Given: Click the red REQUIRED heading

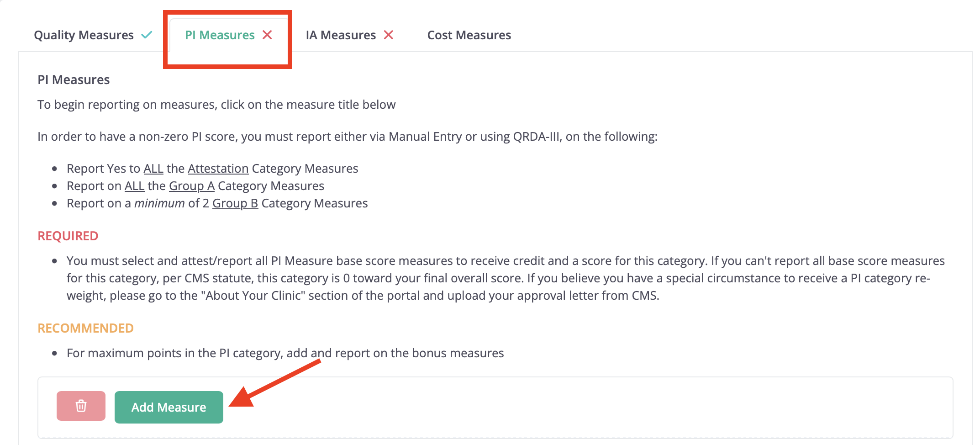Looking at the screenshot, I should coord(68,236).
